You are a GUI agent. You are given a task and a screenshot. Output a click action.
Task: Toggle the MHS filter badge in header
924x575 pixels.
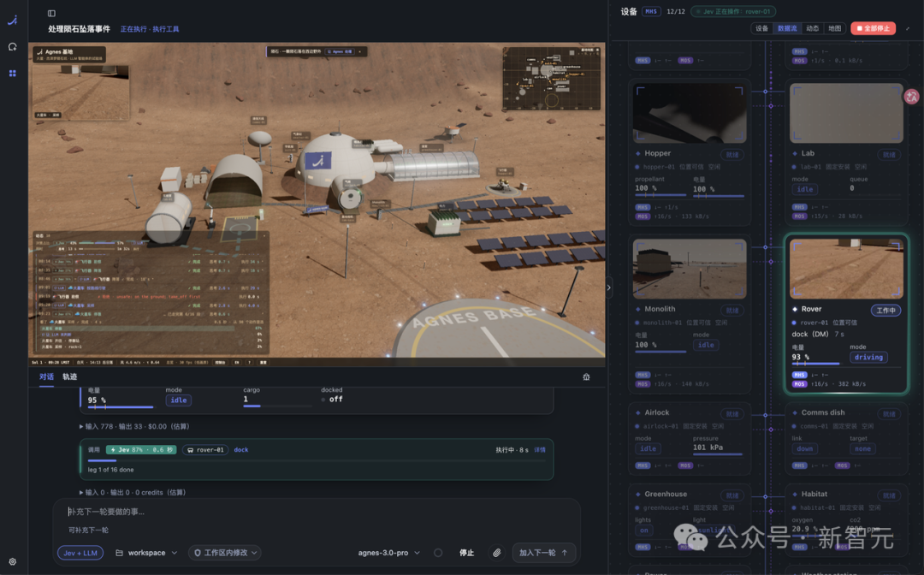650,11
